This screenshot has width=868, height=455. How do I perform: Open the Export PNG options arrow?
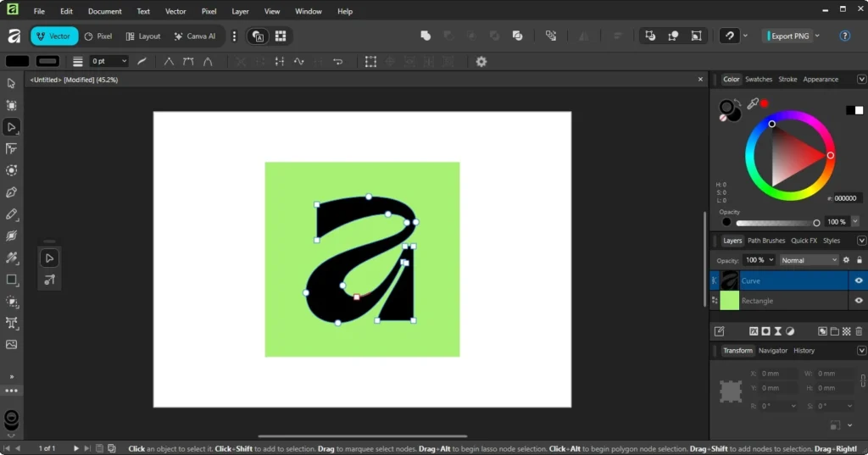817,36
